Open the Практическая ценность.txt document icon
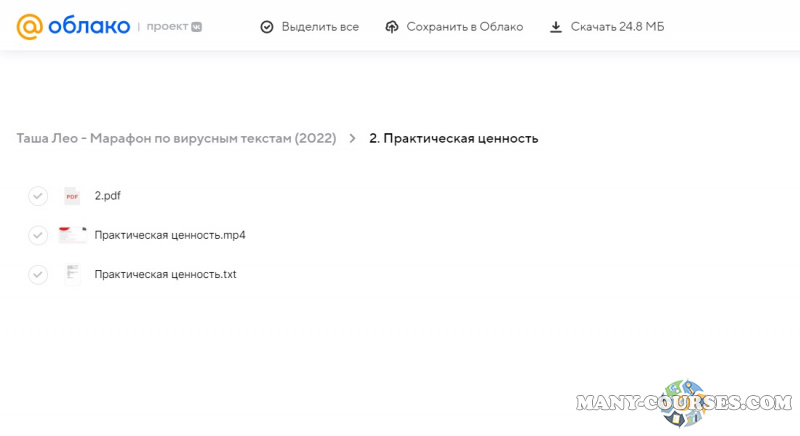The height and width of the screenshot is (436, 800). pos(72,274)
